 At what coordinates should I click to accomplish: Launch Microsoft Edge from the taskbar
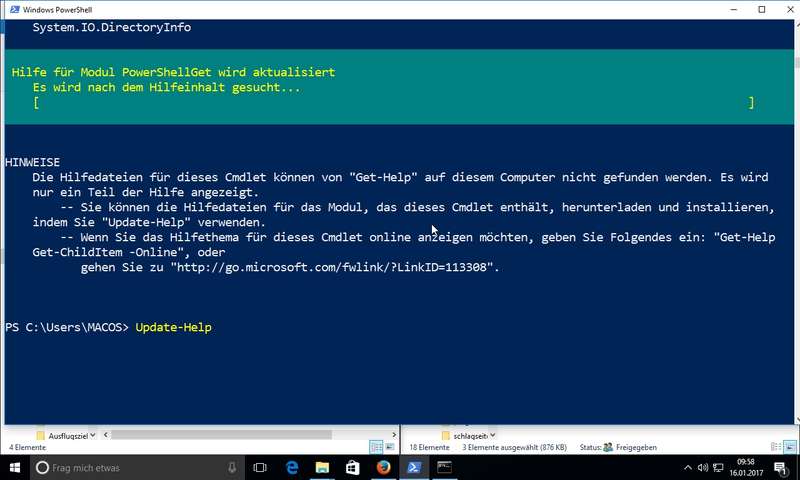(x=292, y=467)
